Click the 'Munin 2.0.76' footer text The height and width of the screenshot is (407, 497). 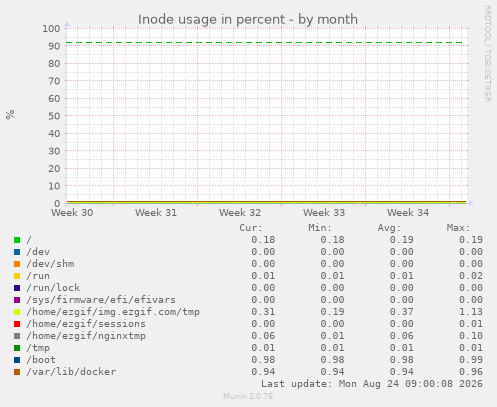248,396
